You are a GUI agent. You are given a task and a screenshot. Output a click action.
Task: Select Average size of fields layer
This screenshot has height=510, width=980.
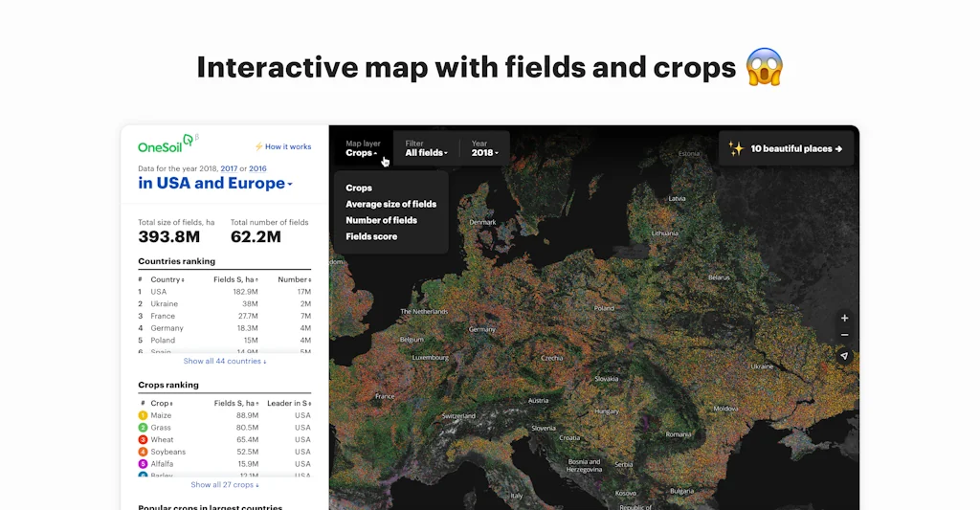[390, 205]
